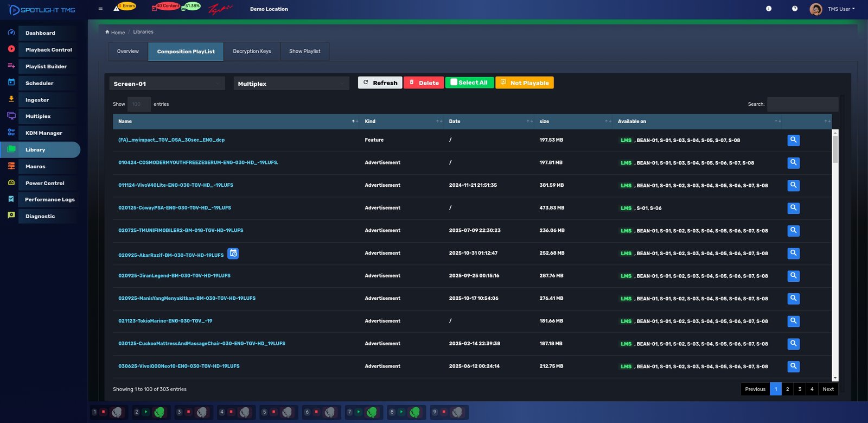Open the errors warning badge
The width and height of the screenshot is (868, 423).
pos(125,7)
